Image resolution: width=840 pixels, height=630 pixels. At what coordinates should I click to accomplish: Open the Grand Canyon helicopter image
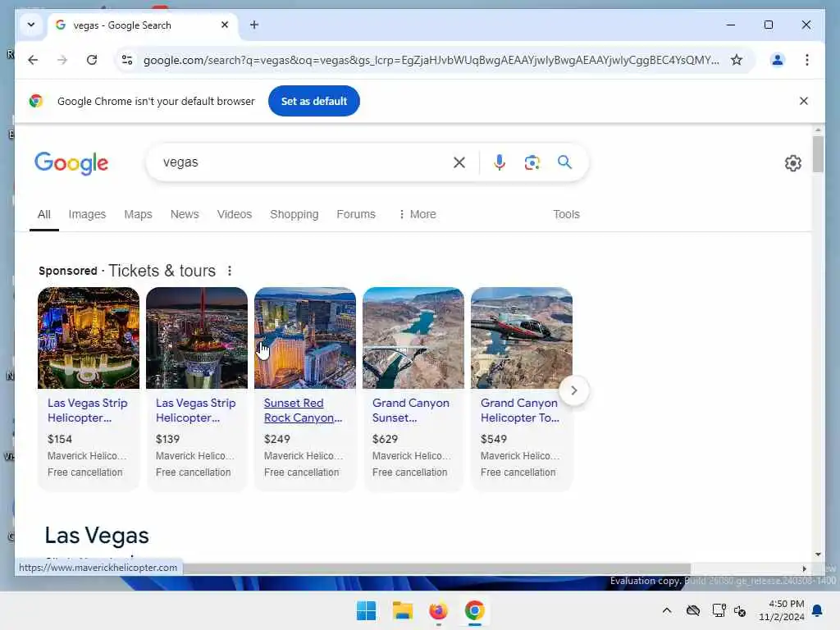coord(521,337)
